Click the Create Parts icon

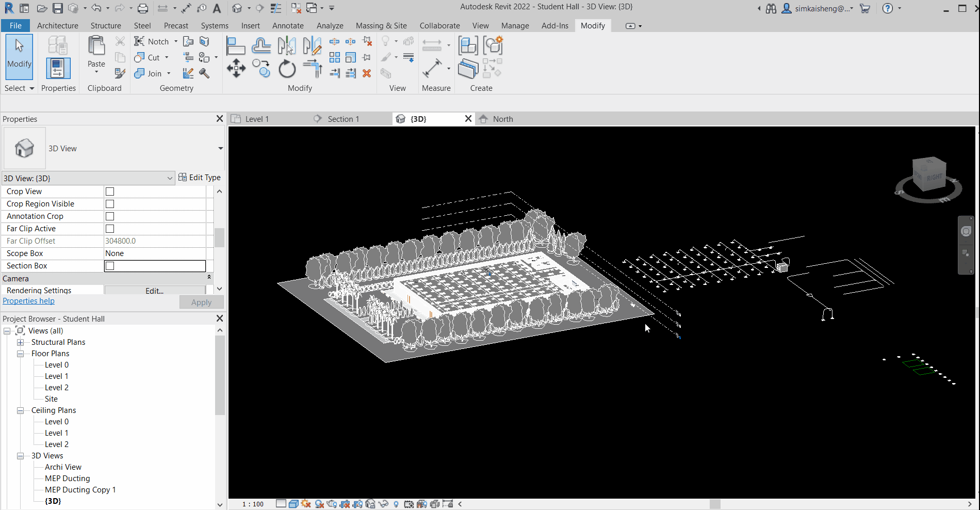(x=468, y=68)
